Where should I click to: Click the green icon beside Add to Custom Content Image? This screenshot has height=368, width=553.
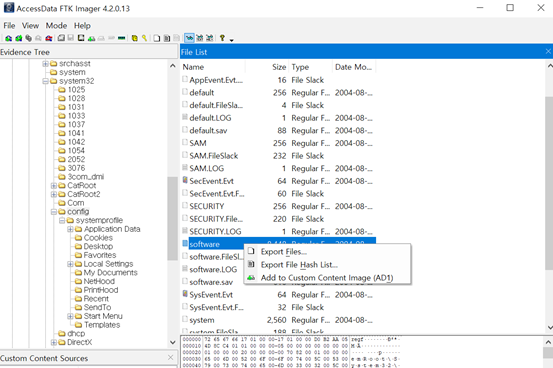tap(251, 278)
